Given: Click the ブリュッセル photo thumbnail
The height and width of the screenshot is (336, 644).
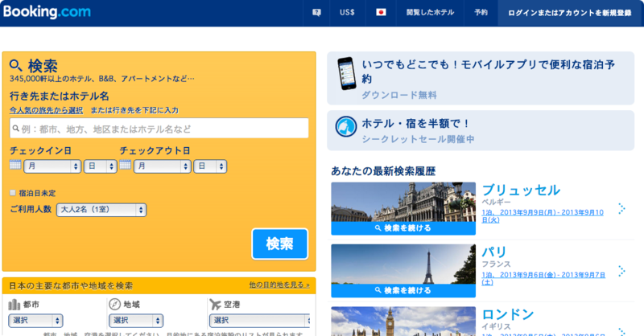Looking at the screenshot, I should click(403, 203).
